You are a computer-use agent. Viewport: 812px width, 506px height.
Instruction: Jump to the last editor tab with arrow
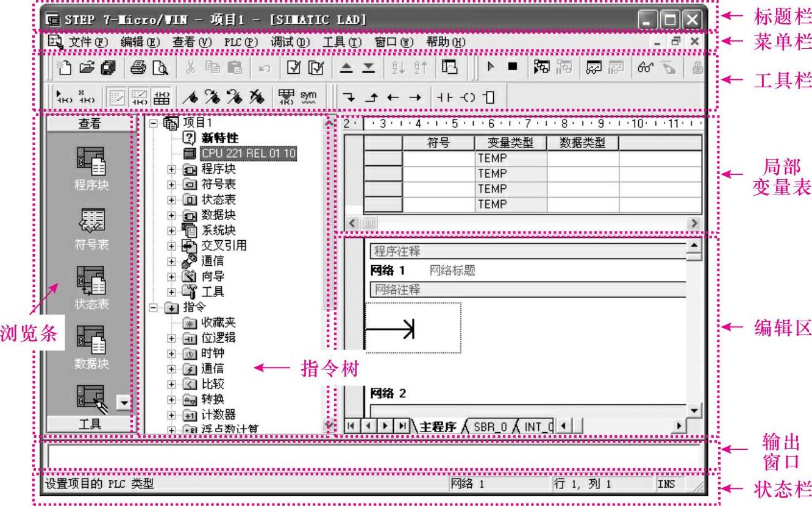(402, 426)
